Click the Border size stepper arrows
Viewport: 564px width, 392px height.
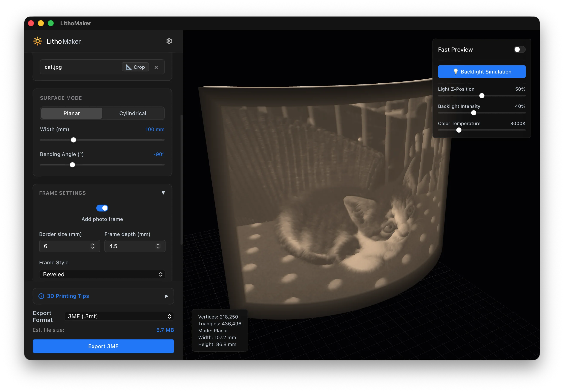tap(93, 246)
